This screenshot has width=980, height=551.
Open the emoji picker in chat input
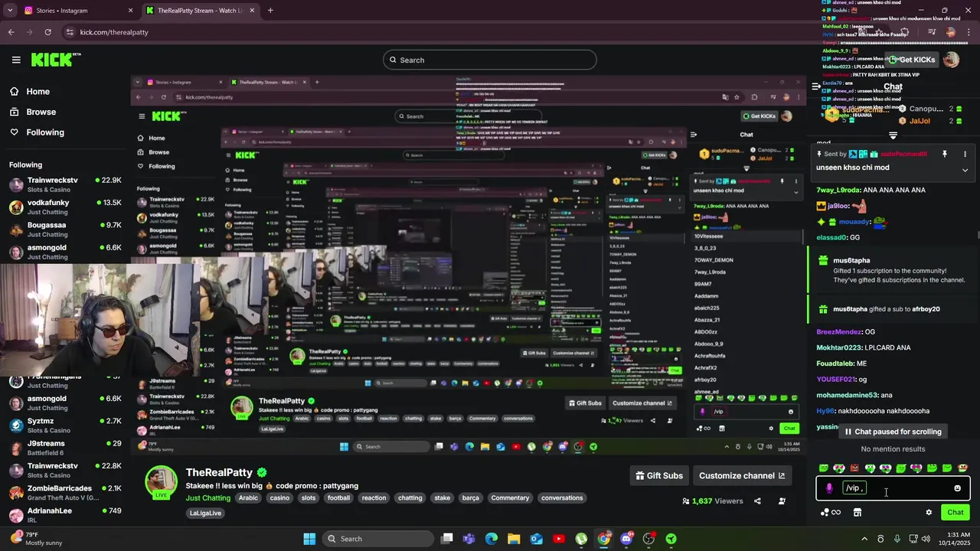(x=957, y=488)
